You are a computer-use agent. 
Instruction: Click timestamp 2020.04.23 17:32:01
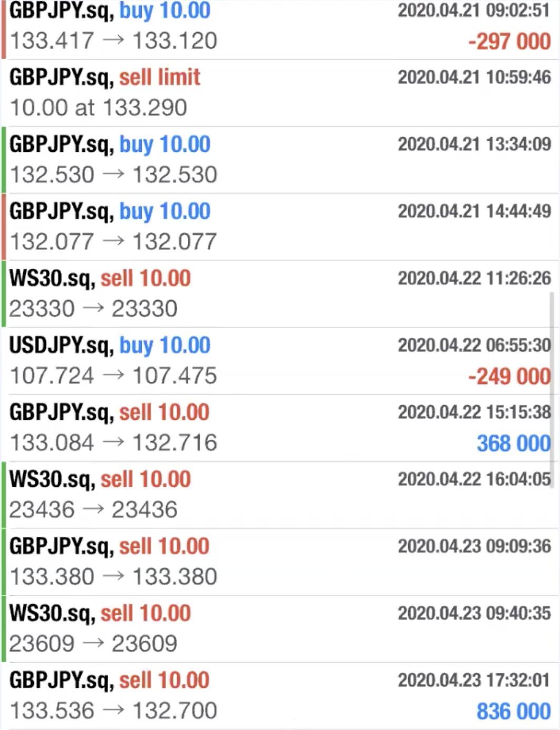474,680
